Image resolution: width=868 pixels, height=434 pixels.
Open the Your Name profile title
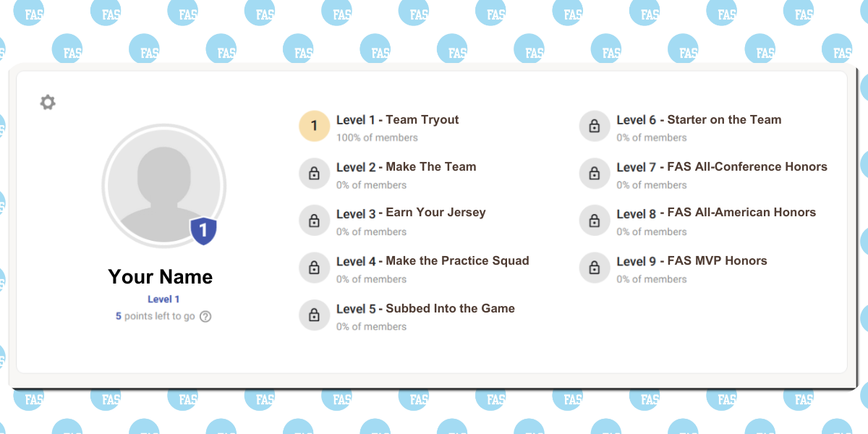(x=161, y=277)
